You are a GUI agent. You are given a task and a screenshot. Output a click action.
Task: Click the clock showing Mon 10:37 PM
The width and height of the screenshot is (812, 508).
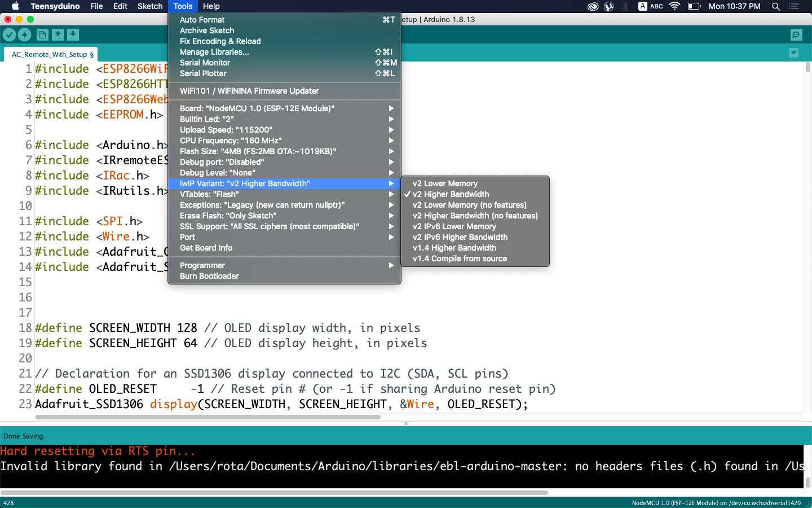coord(734,6)
